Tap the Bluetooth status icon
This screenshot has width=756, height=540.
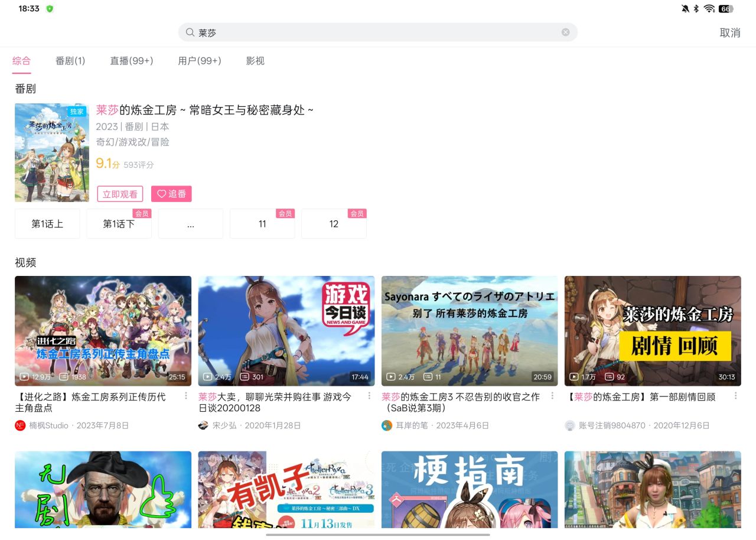click(x=696, y=9)
